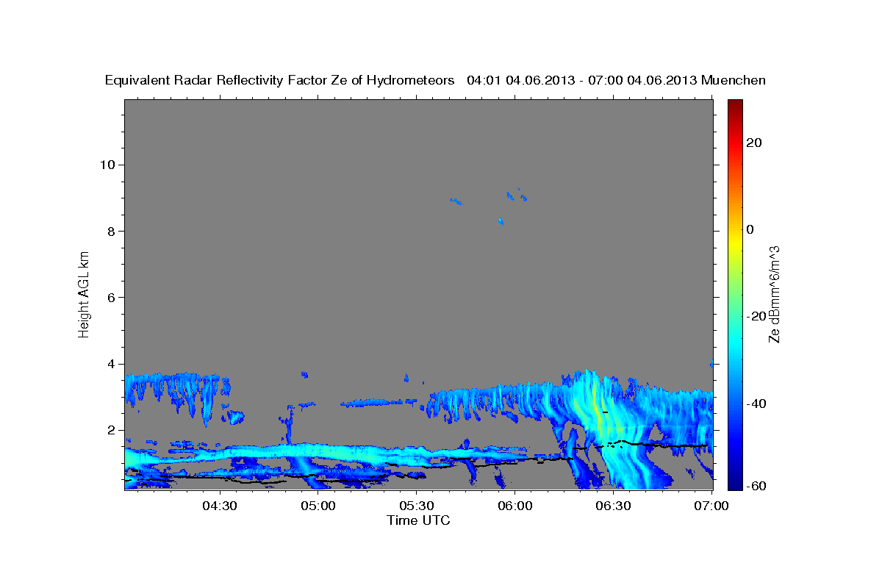Click the height tick label 4

tap(111, 364)
